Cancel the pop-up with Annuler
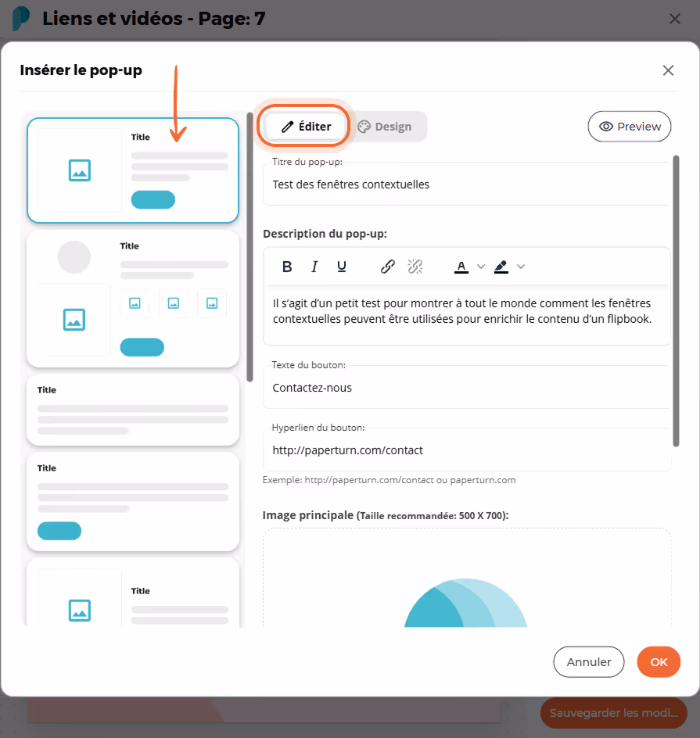The height and width of the screenshot is (738, 700). [x=588, y=661]
